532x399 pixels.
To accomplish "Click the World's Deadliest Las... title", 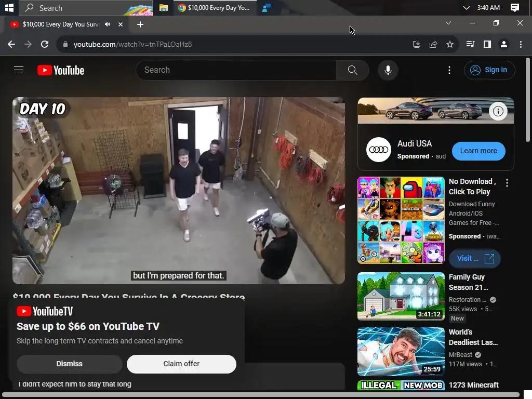I will coord(473,337).
